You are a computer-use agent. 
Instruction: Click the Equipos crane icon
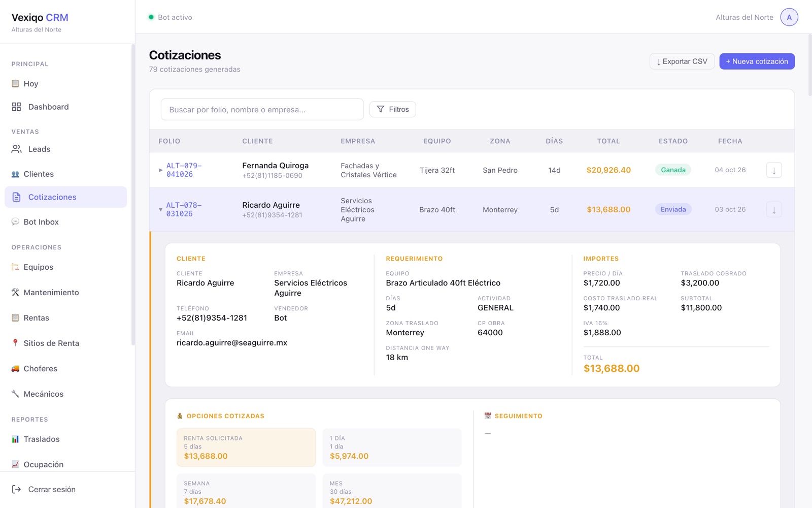pos(15,267)
